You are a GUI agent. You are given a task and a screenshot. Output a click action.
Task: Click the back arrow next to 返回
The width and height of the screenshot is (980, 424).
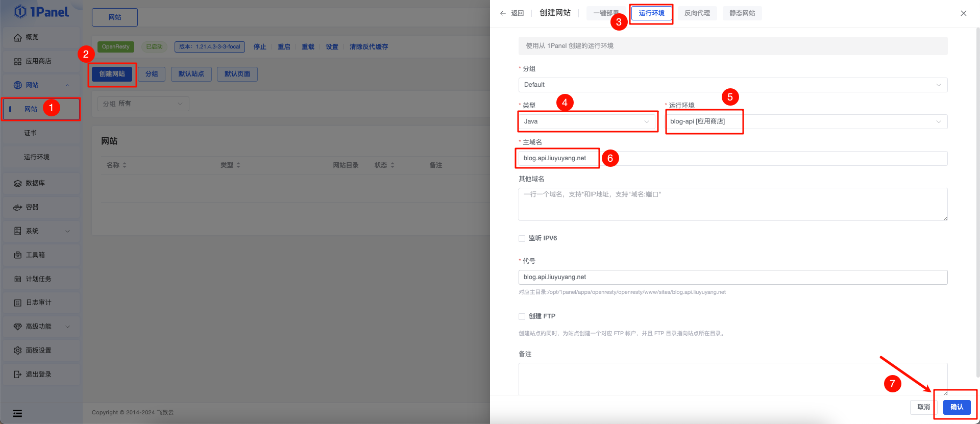point(503,13)
